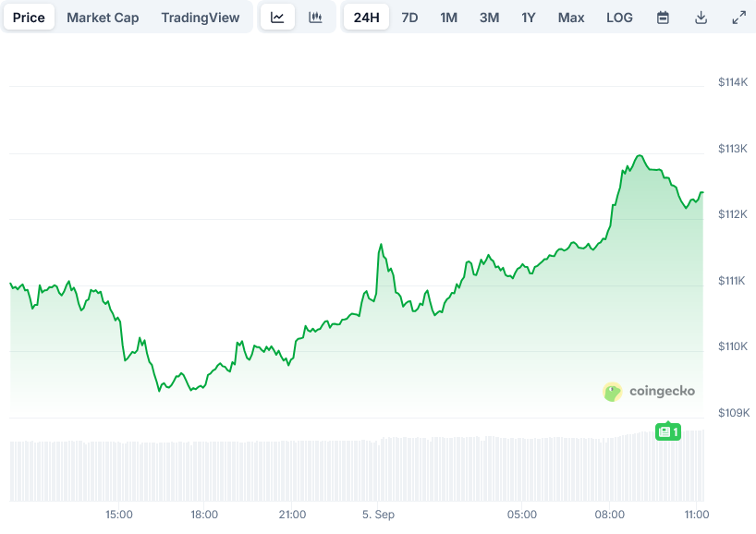Select the 1Y time range
This screenshot has height=534, width=756.
[529, 18]
